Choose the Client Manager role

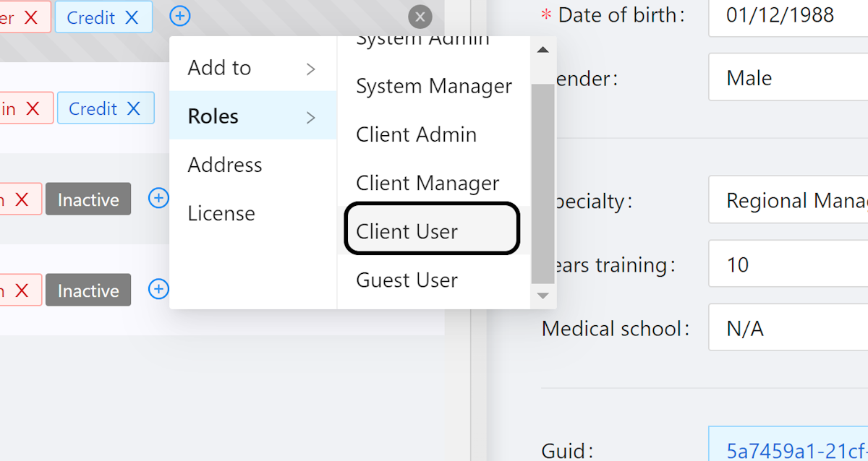click(434, 183)
